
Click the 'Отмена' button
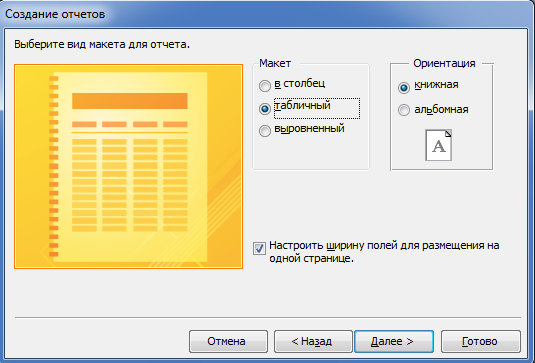[228, 341]
